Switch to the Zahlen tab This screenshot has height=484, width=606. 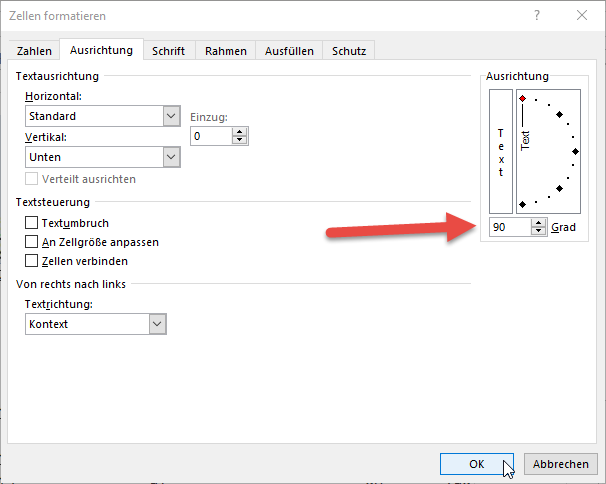click(x=34, y=50)
